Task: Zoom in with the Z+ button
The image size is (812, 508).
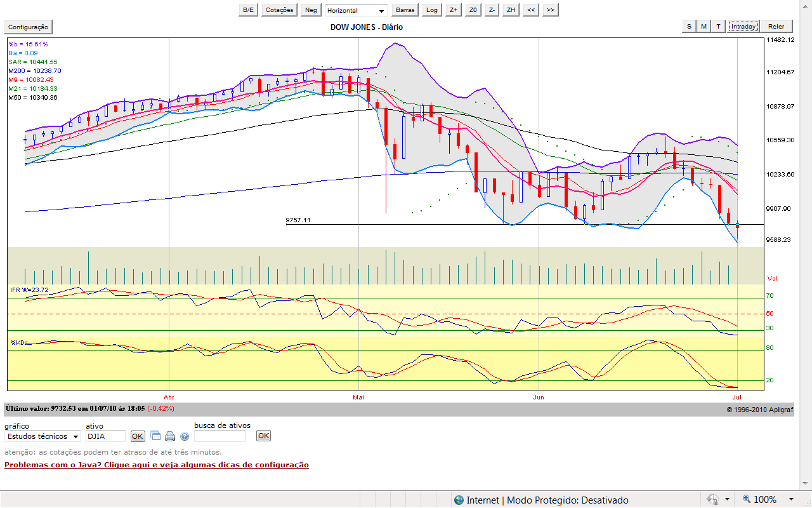Action: pos(453,10)
